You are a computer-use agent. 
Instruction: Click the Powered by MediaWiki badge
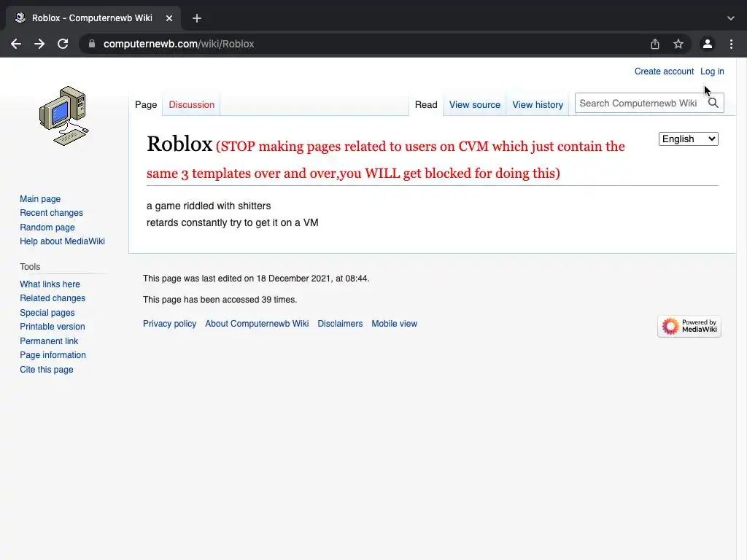(689, 326)
